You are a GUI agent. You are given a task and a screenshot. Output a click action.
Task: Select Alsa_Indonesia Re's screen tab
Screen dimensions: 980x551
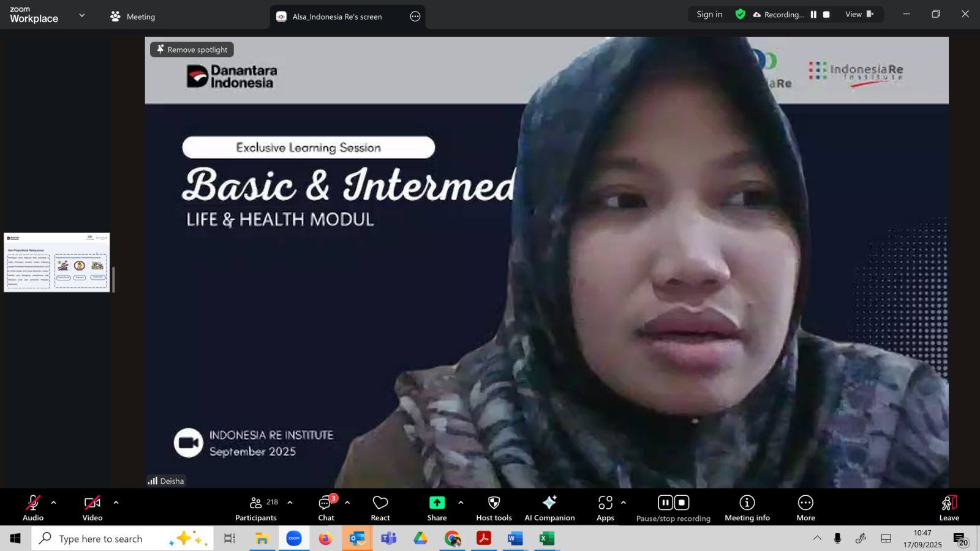point(337,17)
